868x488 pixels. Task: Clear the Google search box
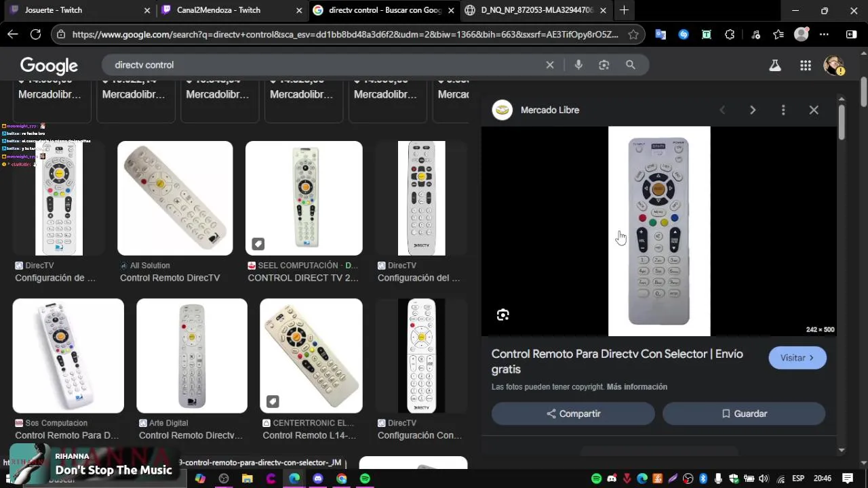click(550, 65)
